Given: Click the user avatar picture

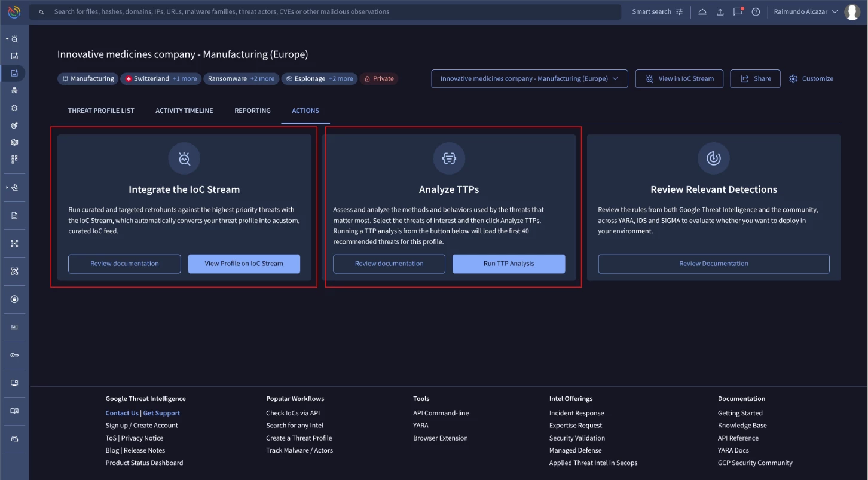Looking at the screenshot, I should (x=852, y=12).
